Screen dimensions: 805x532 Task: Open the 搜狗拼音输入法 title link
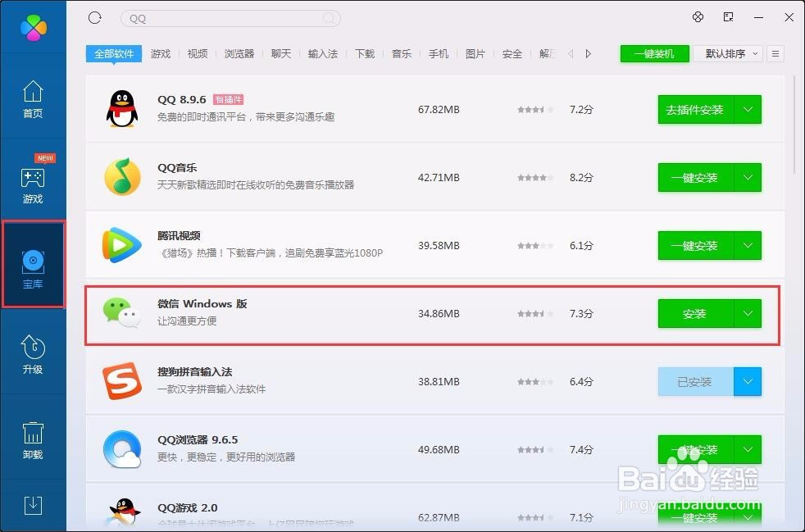pyautogui.click(x=194, y=371)
